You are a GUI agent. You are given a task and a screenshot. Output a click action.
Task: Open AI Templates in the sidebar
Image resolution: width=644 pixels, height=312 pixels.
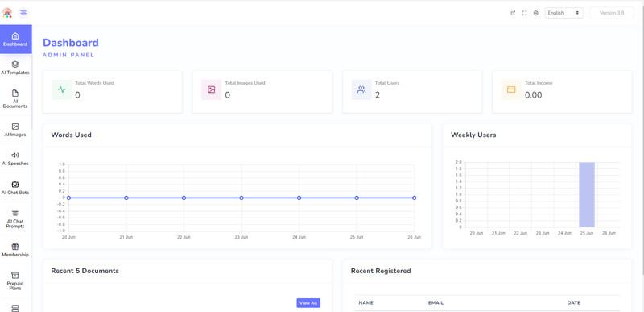coord(15,68)
